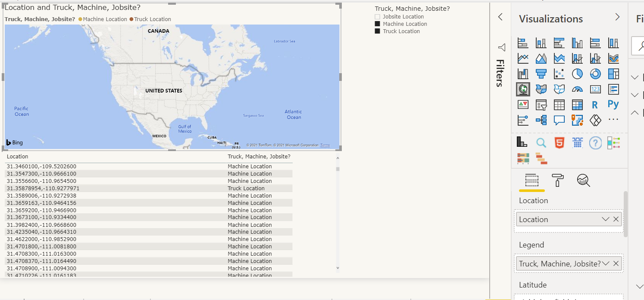This screenshot has width=644, height=300.
Task: Select the Filled map visual
Action: coord(541,89)
